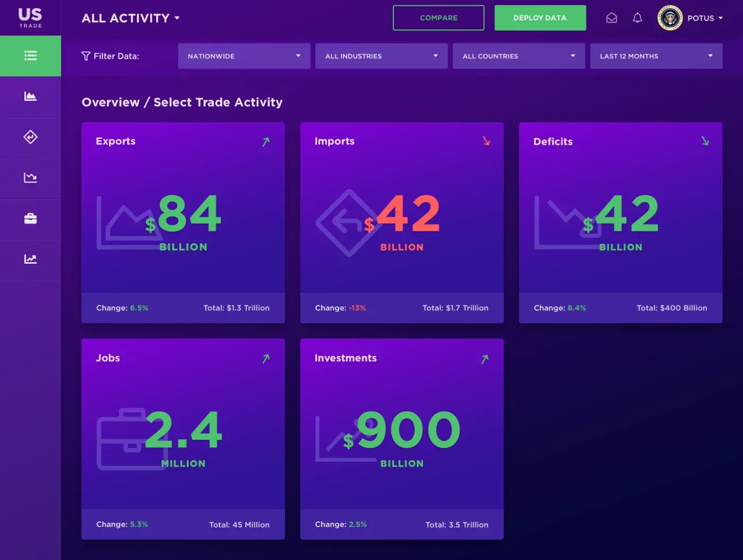Click the Total: 45 Million text

pyautogui.click(x=239, y=524)
